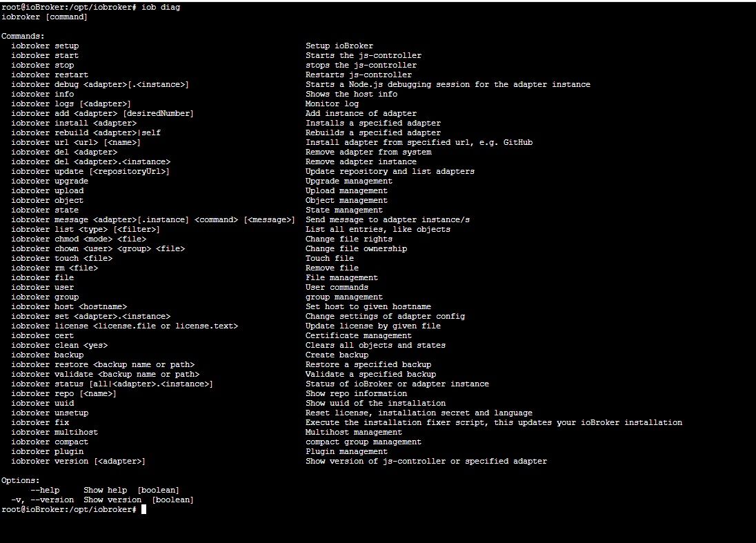Click the 'iobroker upgrade' command text
The image size is (756, 543).
click(x=50, y=181)
